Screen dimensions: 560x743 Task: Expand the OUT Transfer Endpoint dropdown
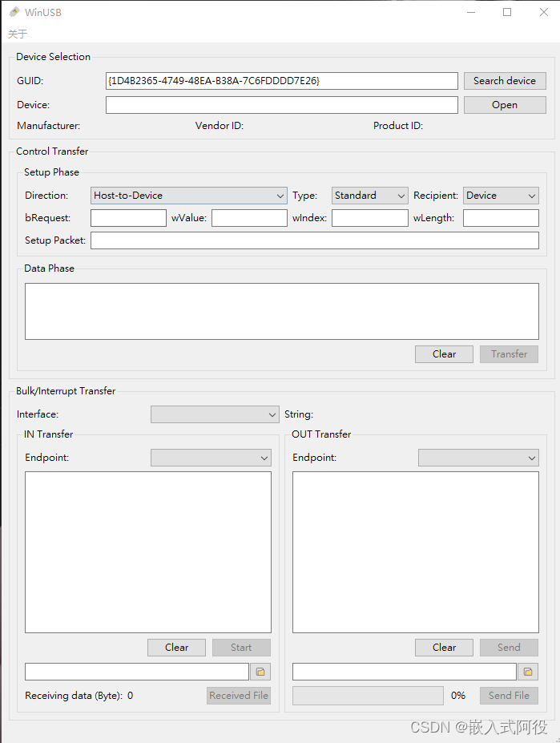(478, 458)
